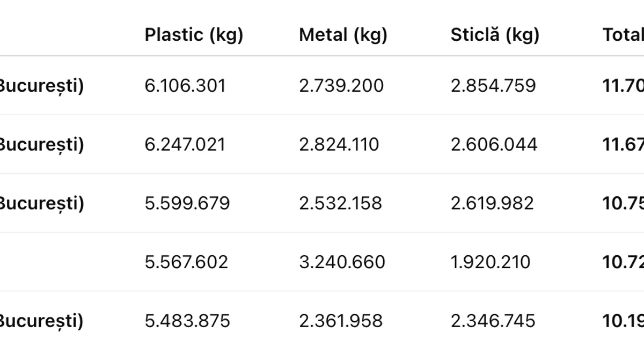
Task: Click the bold total starting with 10.19
Action: 623,321
